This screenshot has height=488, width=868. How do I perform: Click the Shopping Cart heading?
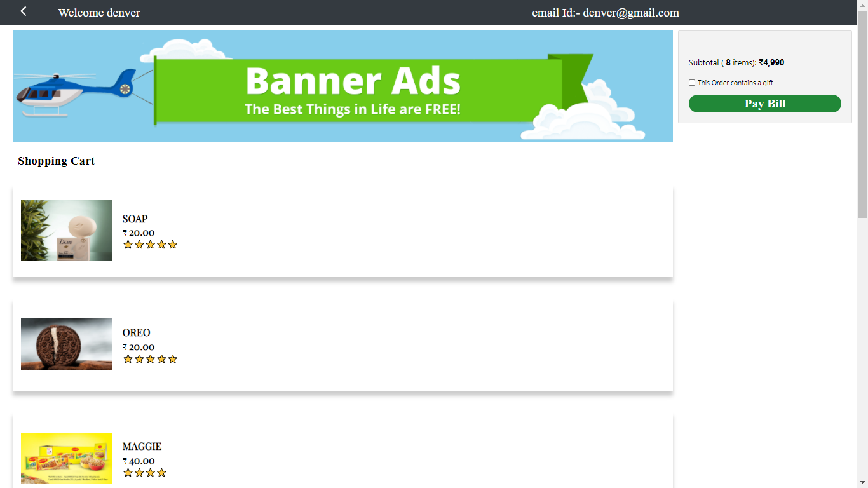point(57,161)
